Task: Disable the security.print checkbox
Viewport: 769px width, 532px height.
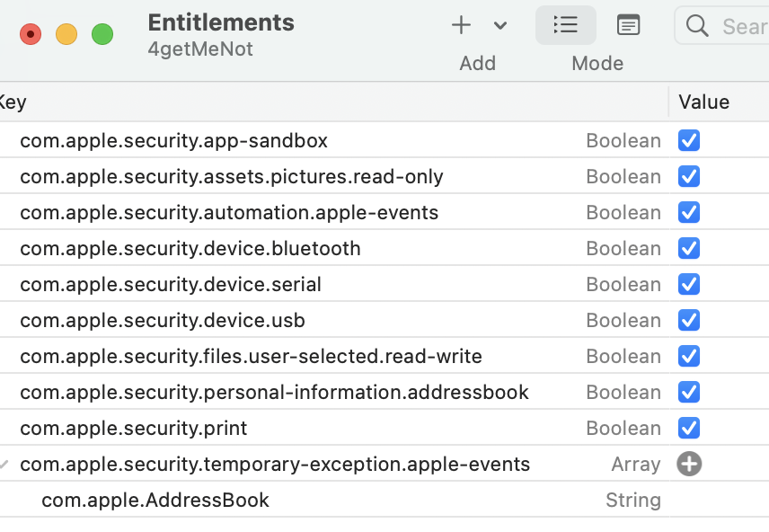Action: [689, 428]
